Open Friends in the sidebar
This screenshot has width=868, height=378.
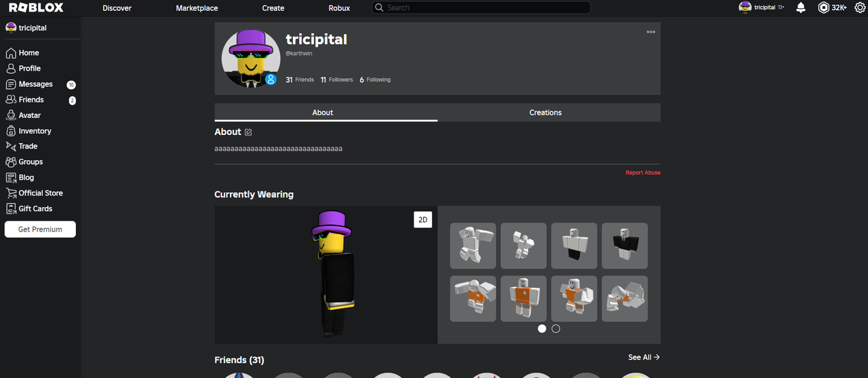[x=25, y=100]
